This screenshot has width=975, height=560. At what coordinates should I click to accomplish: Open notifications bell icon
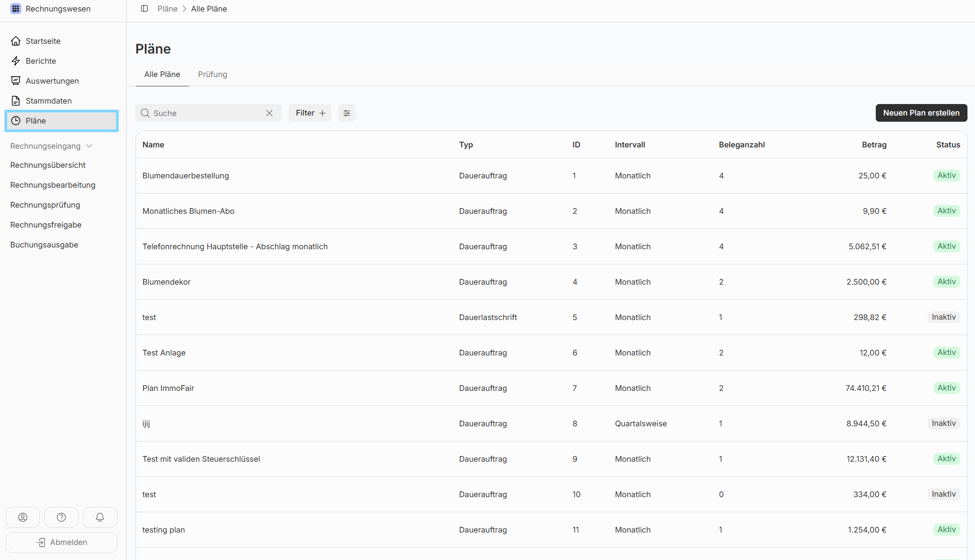(x=100, y=517)
